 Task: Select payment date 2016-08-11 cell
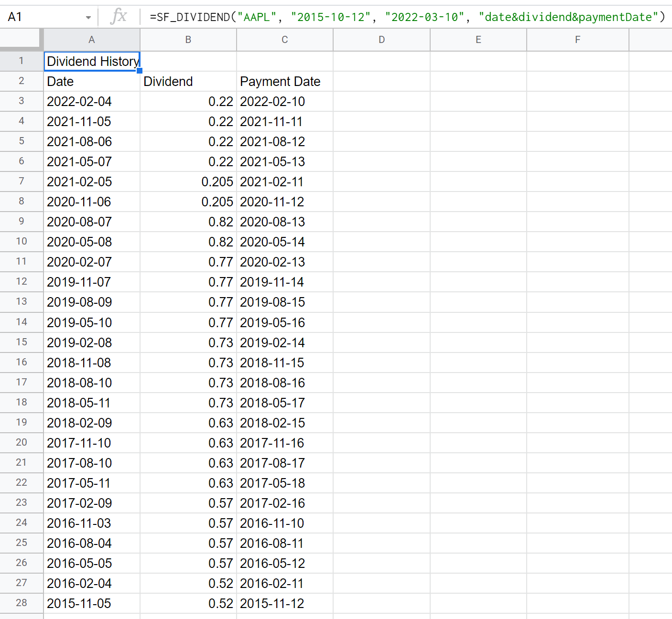pyautogui.click(x=285, y=543)
